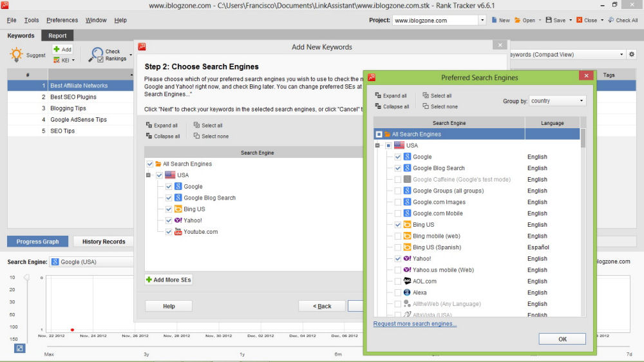
Task: Open the Project name dropdown arrow
Action: (x=482, y=20)
